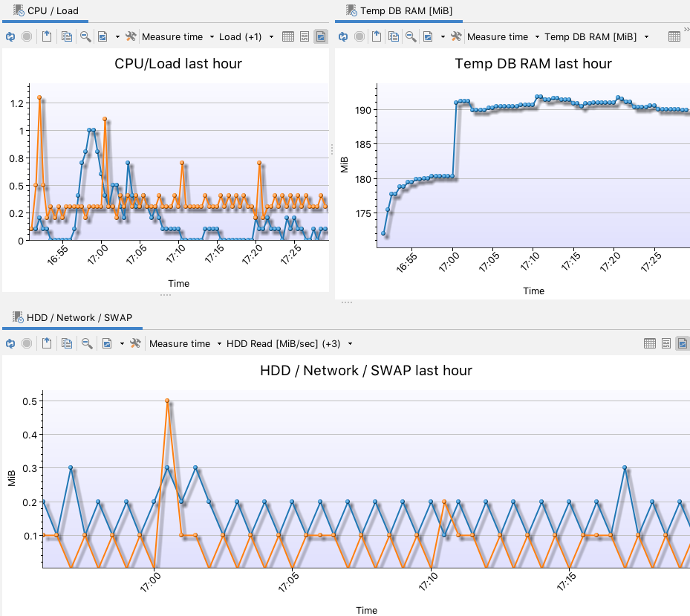Open the HDD Read [MiB/sec] (+3) dropdown
This screenshot has width=690, height=616.
[x=289, y=343]
